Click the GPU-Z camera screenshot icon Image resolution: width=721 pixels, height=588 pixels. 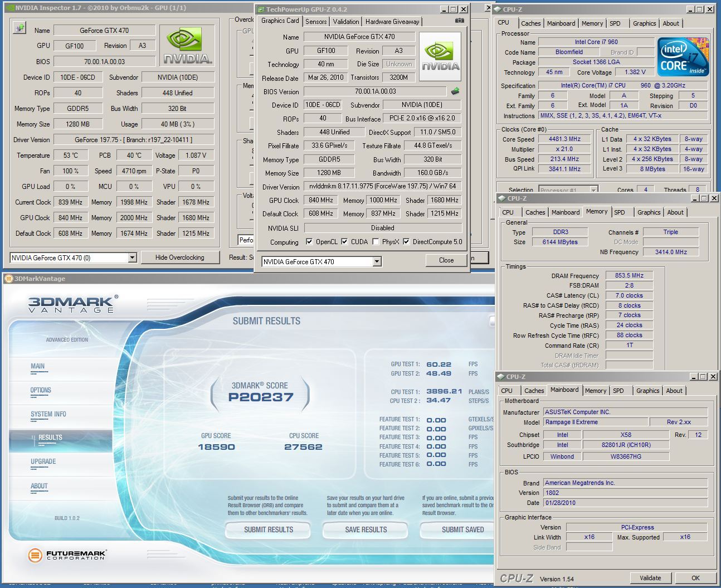coord(460,21)
